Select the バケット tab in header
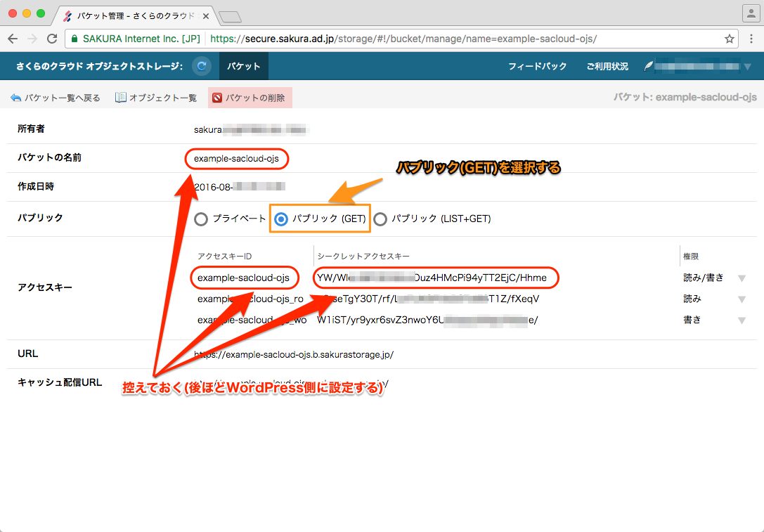Viewport: 764px width, 532px height. click(244, 66)
